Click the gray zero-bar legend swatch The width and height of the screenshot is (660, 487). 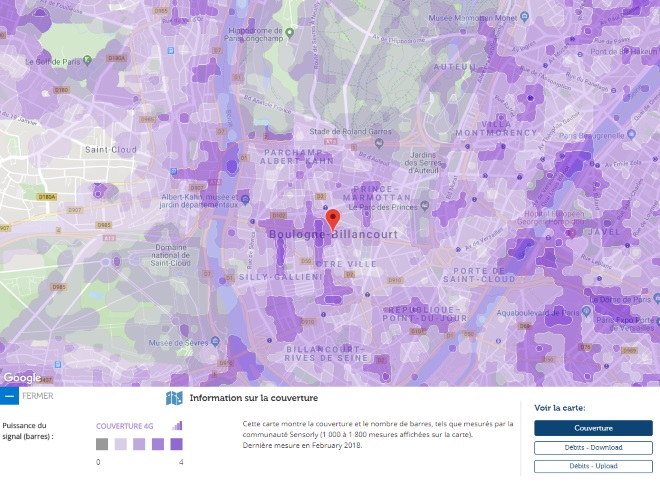pyautogui.click(x=101, y=444)
